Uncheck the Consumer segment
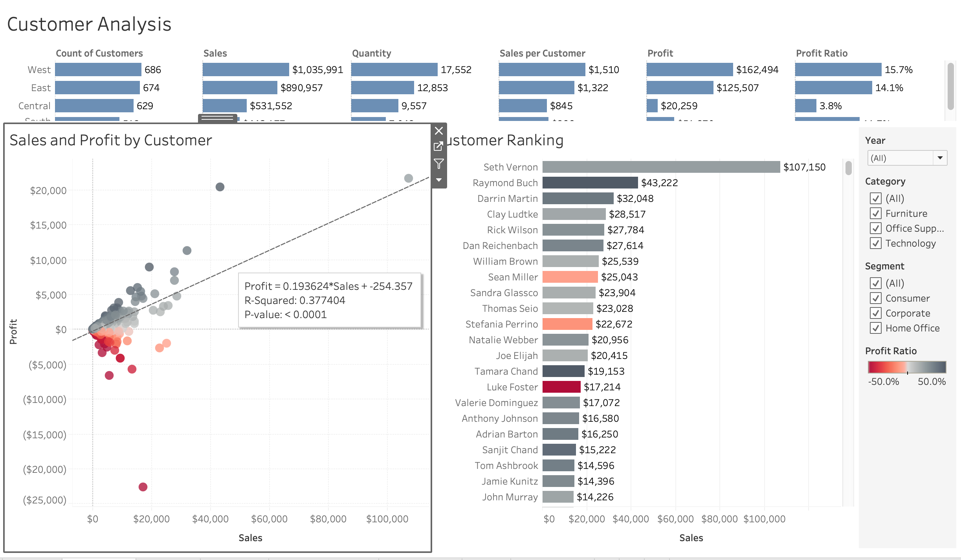The image size is (961, 560). pyautogui.click(x=876, y=298)
